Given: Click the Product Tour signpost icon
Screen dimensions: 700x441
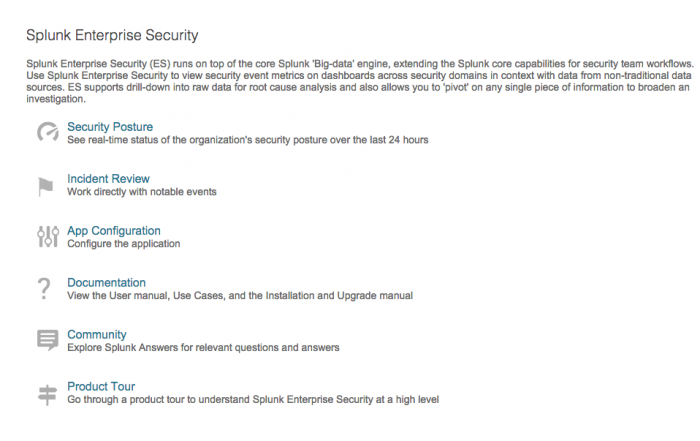Looking at the screenshot, I should (x=47, y=395).
